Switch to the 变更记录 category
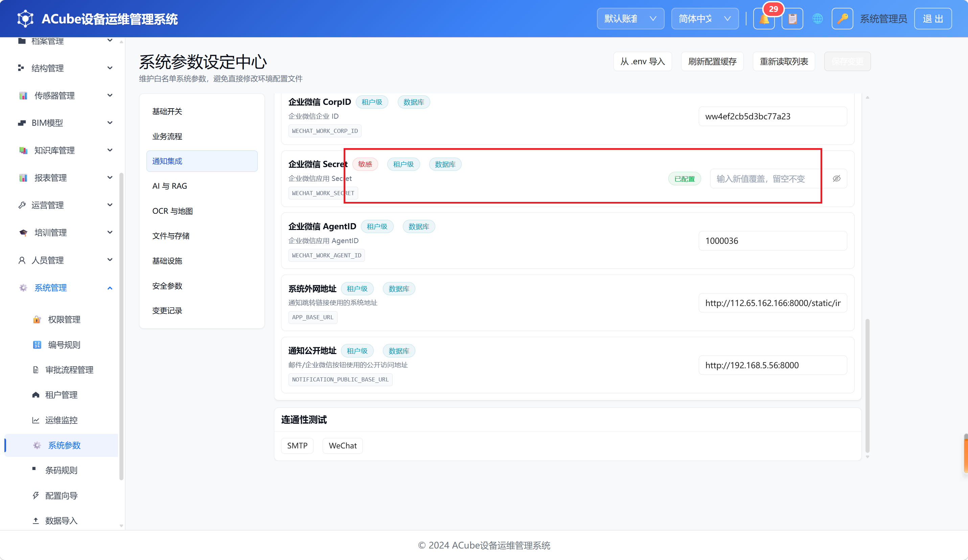The image size is (968, 560). point(202,310)
